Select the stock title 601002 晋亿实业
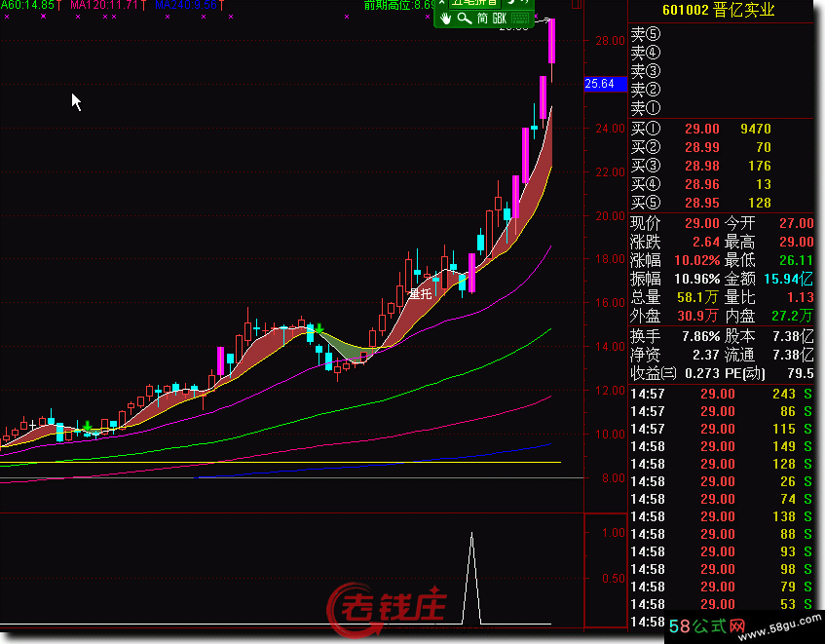Viewport: 825px width, 644px height. tap(718, 10)
